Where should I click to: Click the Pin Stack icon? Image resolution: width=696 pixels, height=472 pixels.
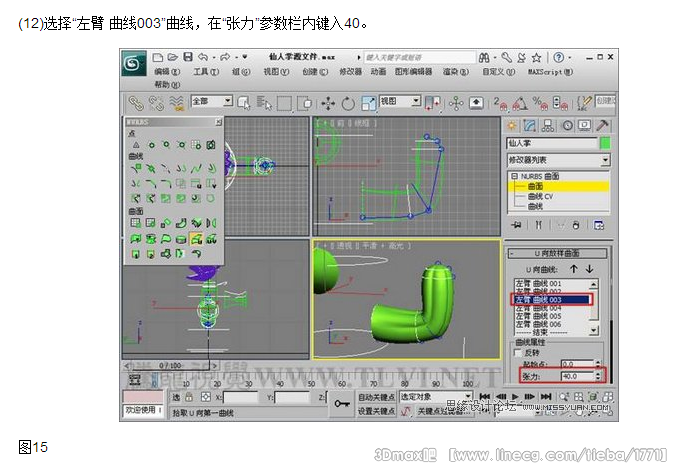516,225
